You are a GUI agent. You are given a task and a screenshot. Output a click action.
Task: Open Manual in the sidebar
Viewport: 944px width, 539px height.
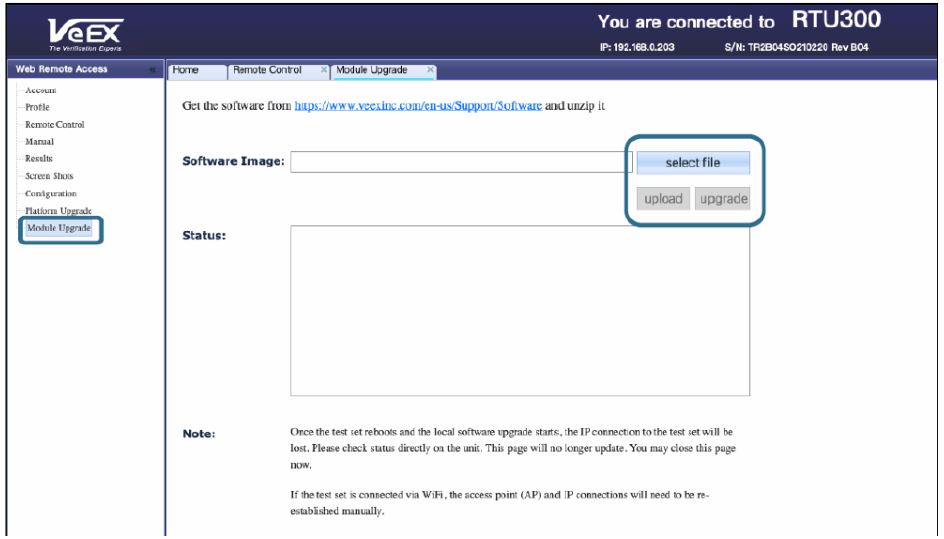coord(39,142)
